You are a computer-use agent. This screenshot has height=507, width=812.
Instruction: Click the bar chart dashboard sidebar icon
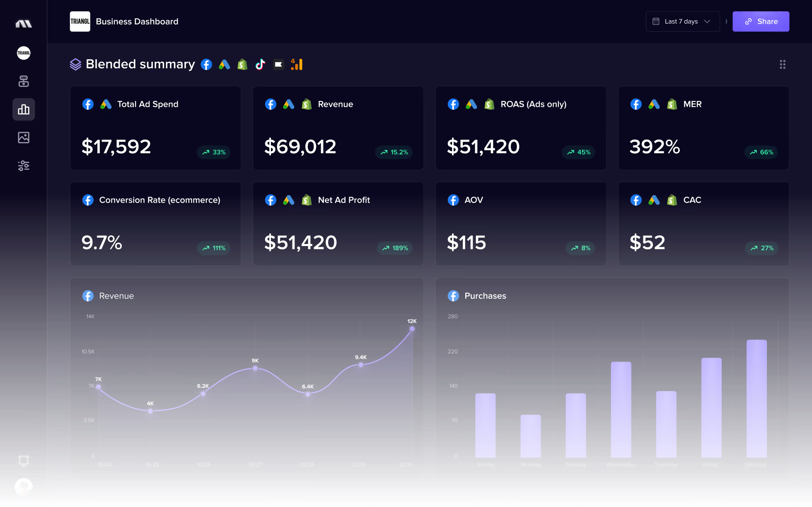(24, 109)
